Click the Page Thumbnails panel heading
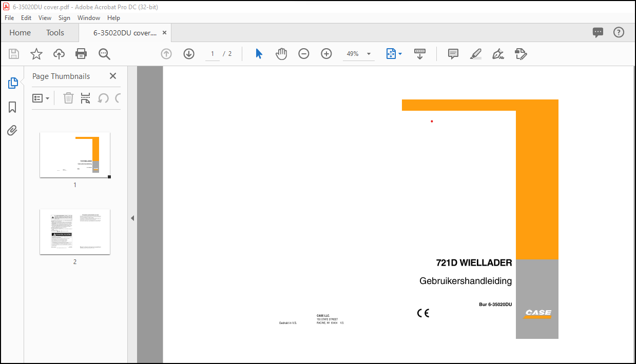The image size is (636, 364). [x=61, y=76]
